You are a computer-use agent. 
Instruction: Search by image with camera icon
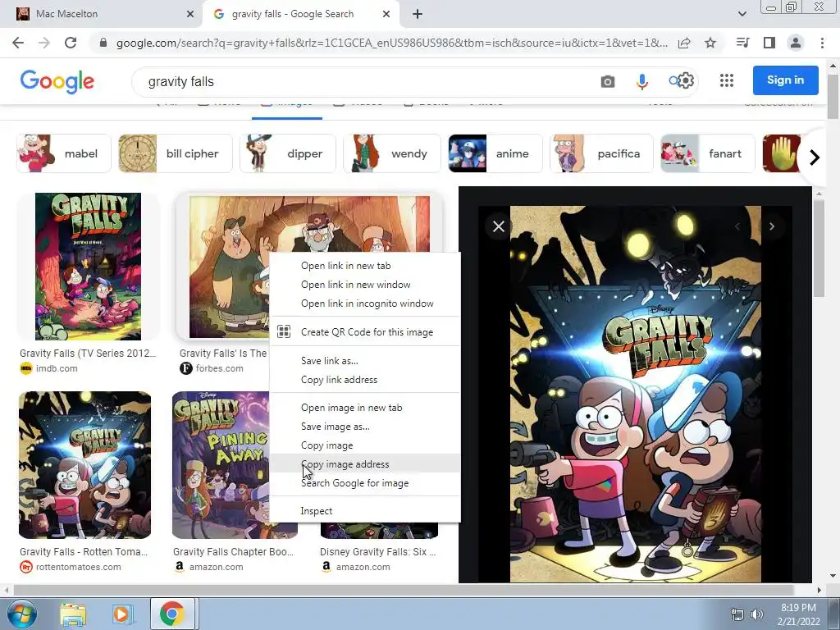608,81
